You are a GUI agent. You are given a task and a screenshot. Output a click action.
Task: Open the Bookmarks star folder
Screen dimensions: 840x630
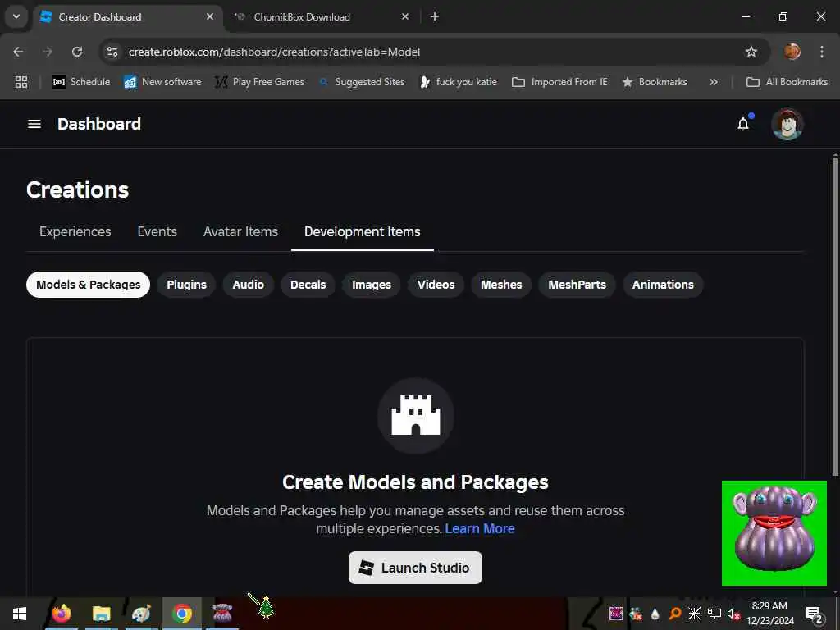coord(655,82)
